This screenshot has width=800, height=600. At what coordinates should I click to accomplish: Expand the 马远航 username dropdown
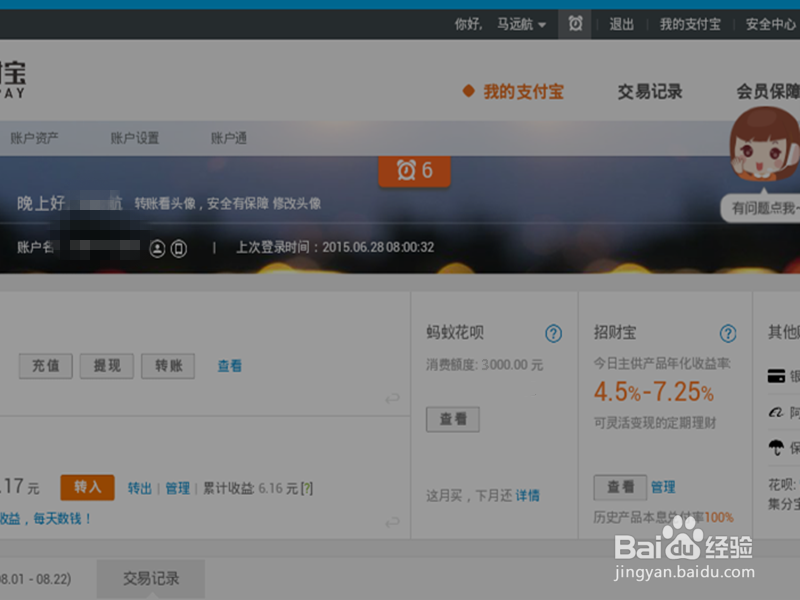[x=521, y=24]
